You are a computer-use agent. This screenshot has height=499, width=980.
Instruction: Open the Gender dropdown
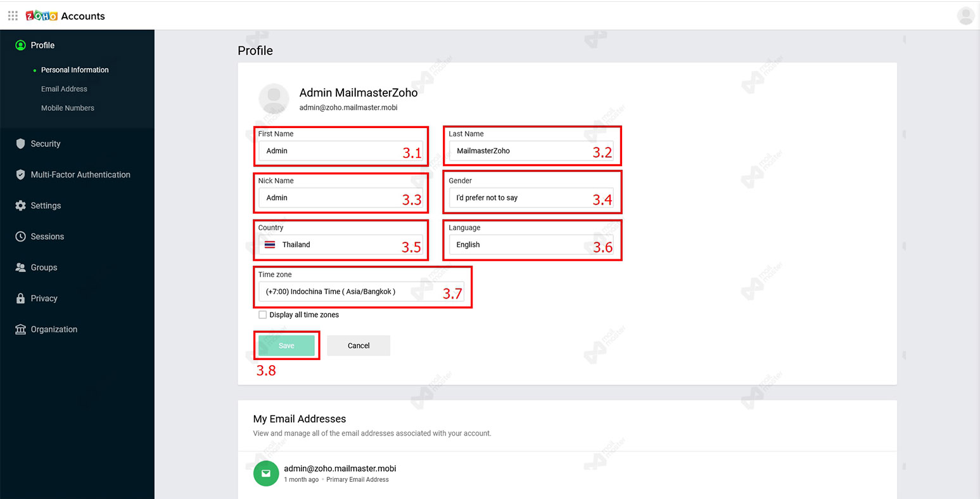pyautogui.click(x=531, y=198)
